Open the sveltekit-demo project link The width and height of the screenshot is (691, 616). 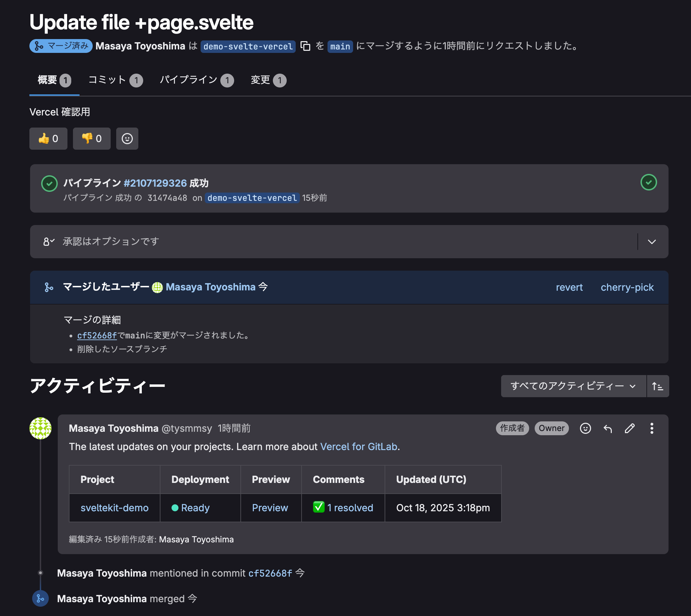(x=114, y=508)
